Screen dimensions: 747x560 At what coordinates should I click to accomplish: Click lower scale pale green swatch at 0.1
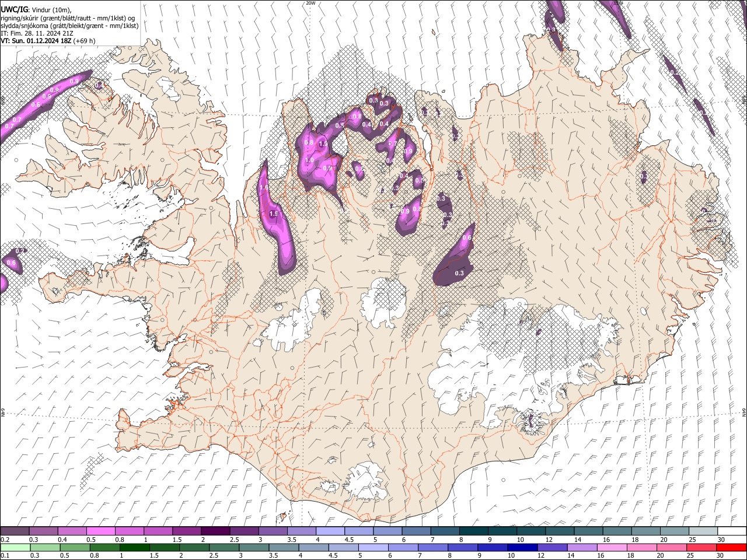[x=15, y=547]
